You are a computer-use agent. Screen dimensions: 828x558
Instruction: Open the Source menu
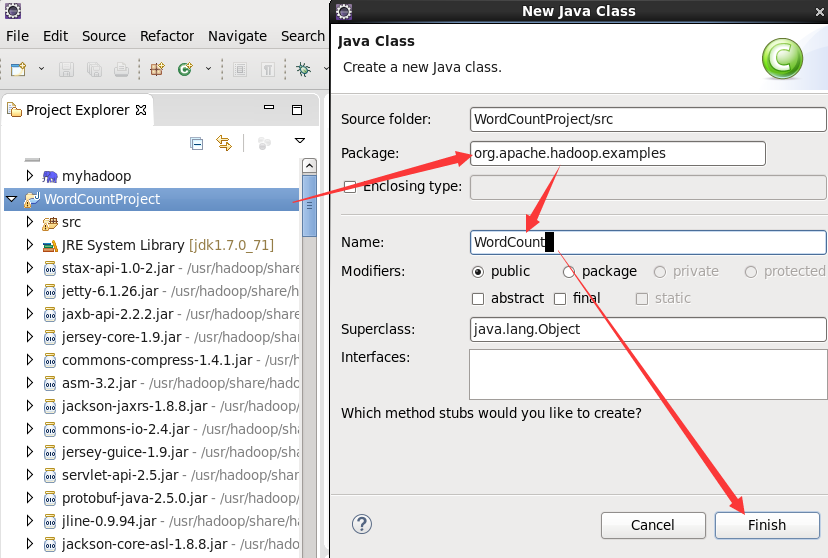[104, 36]
